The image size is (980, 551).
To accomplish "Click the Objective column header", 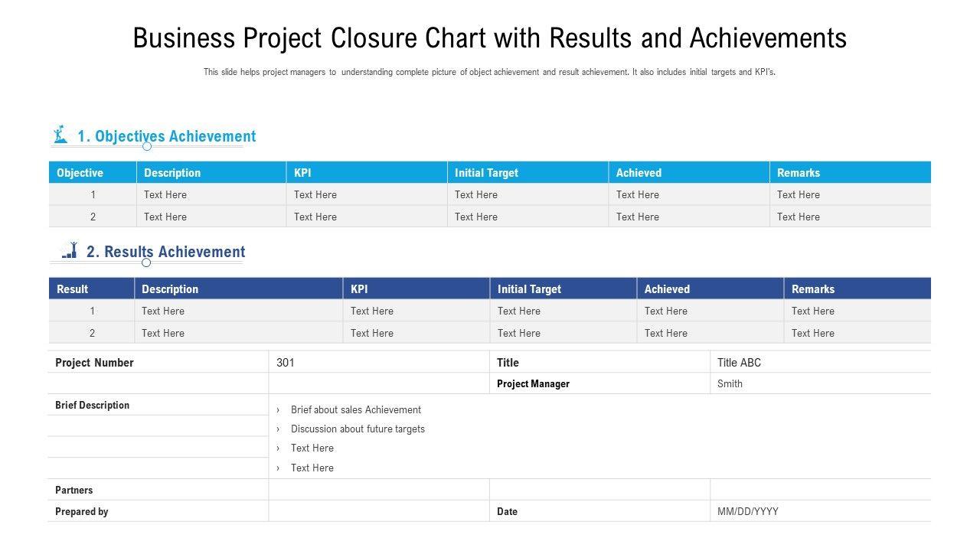I will coord(80,173).
